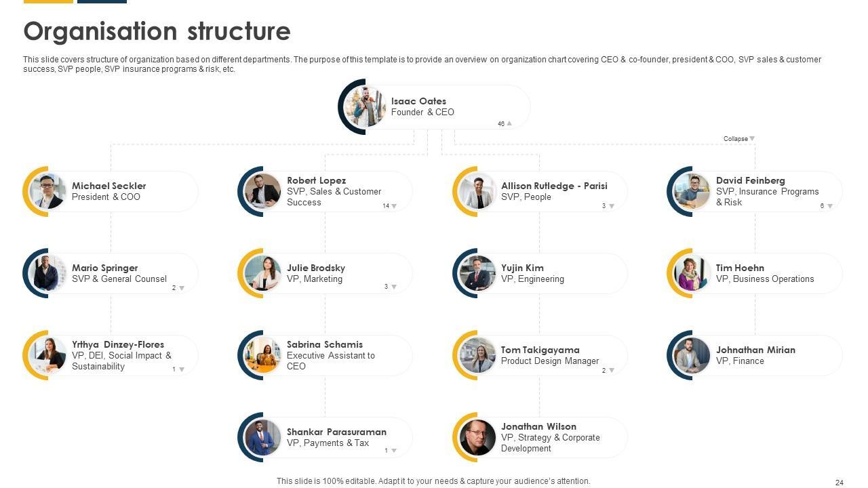The width and height of the screenshot is (868, 488).
Task: Click Julie Brodsky's avatar image
Action: 263,274
